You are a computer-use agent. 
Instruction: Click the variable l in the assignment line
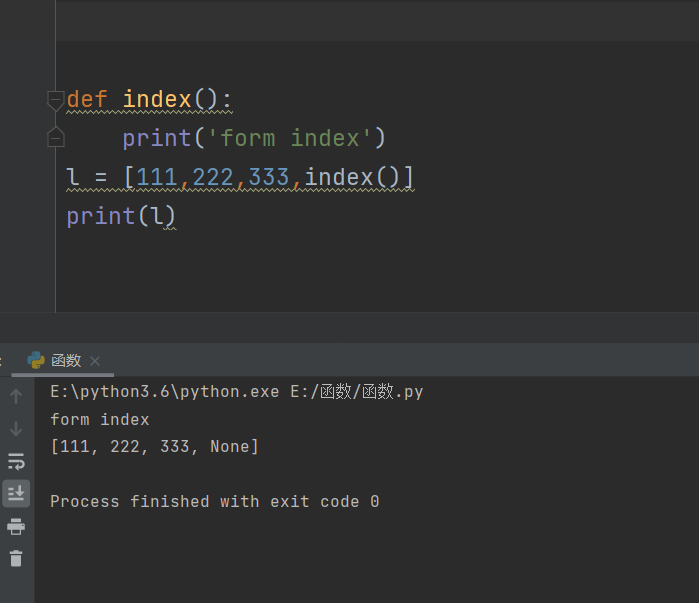tap(73, 177)
